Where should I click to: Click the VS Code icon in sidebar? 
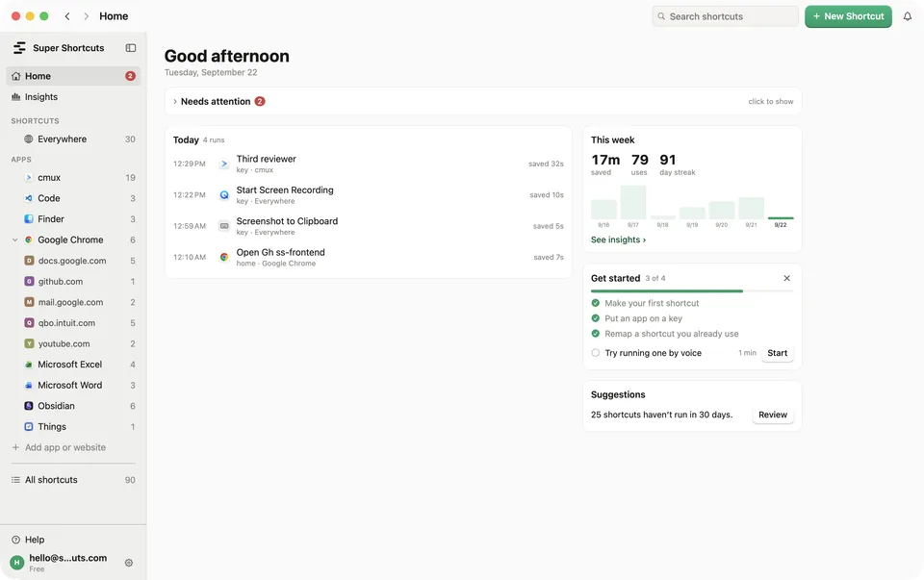click(28, 198)
